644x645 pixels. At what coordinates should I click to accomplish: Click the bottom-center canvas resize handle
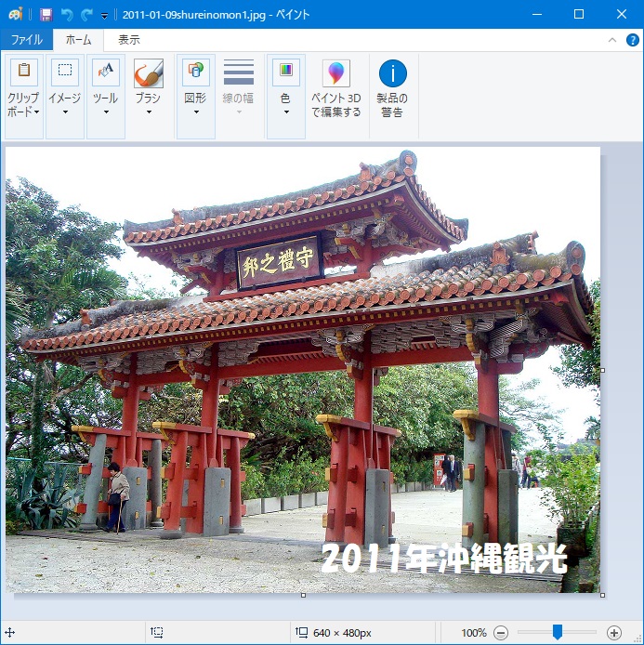coord(303,595)
